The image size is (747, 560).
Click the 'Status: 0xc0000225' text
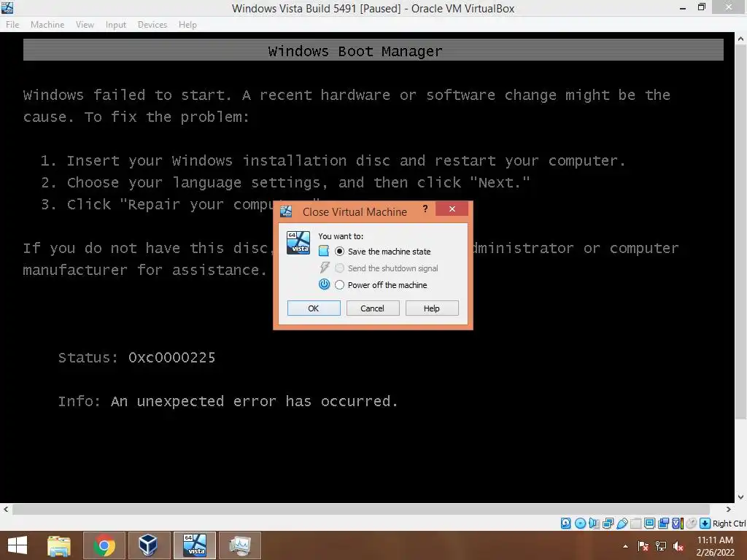click(x=136, y=357)
